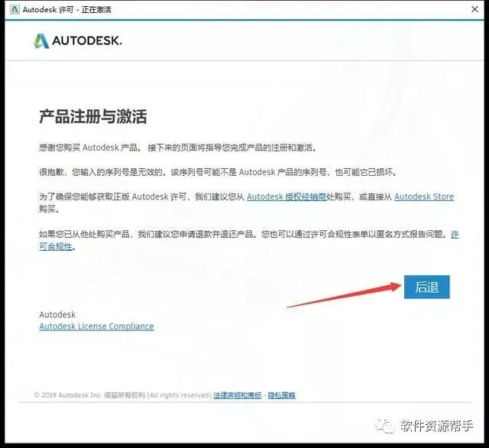Open the Autodesk Store link

[424, 196]
